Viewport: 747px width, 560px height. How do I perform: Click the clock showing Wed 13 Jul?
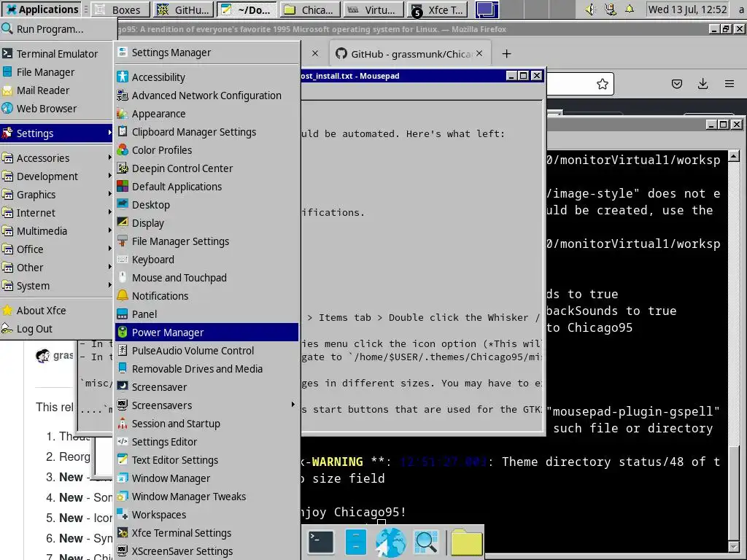coord(687,9)
